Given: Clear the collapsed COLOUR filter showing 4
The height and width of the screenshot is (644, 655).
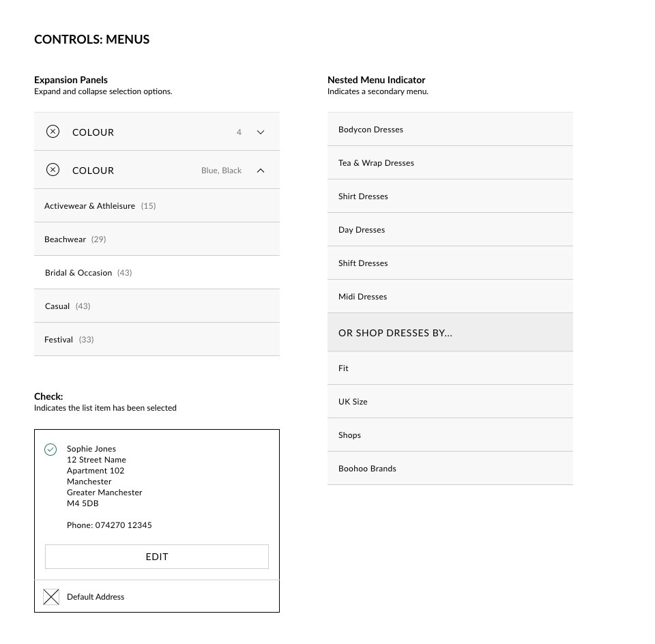Looking at the screenshot, I should [x=53, y=132].
